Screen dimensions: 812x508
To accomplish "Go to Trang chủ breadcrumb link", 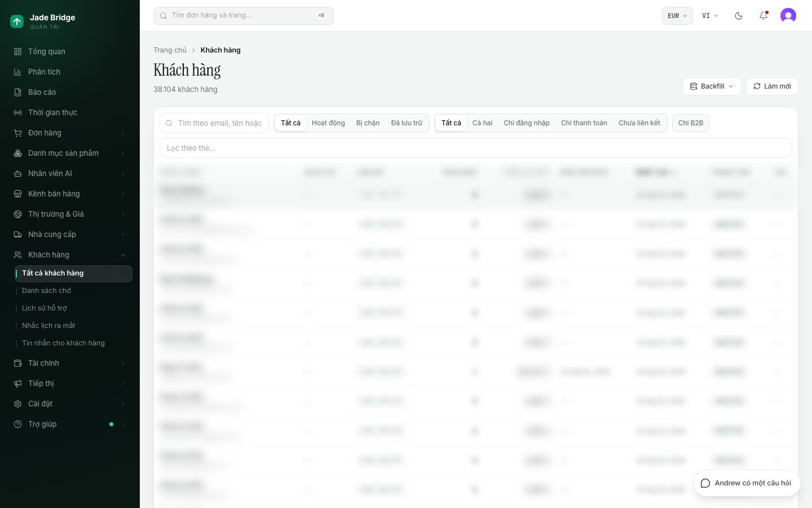I will (170, 50).
